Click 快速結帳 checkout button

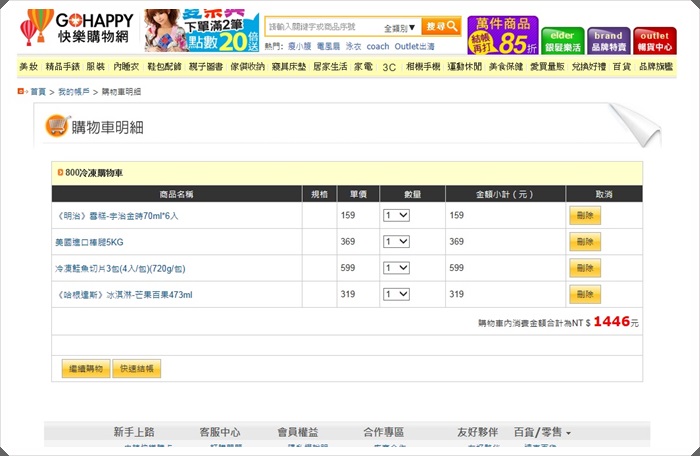[x=136, y=369]
